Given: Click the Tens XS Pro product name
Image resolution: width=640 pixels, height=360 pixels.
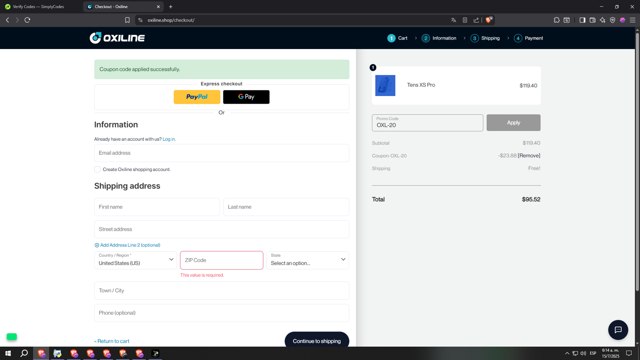Looking at the screenshot, I should [421, 85].
